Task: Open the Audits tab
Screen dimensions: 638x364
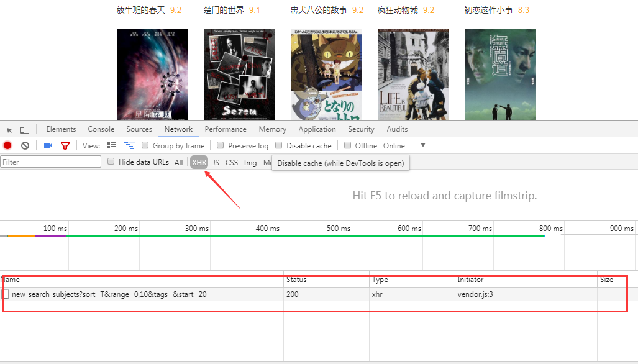Action: (x=397, y=129)
